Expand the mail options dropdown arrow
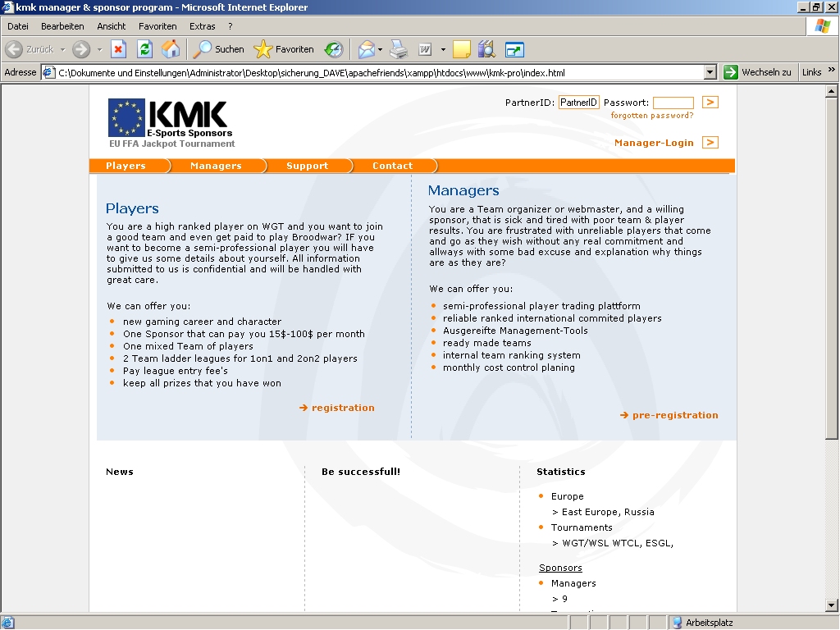840x630 pixels. pyautogui.click(x=381, y=49)
